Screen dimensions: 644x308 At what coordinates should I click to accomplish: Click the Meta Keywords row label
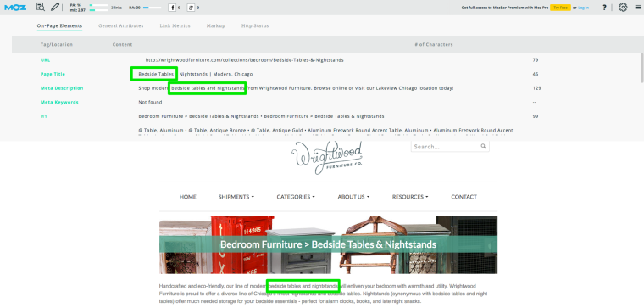point(59,102)
